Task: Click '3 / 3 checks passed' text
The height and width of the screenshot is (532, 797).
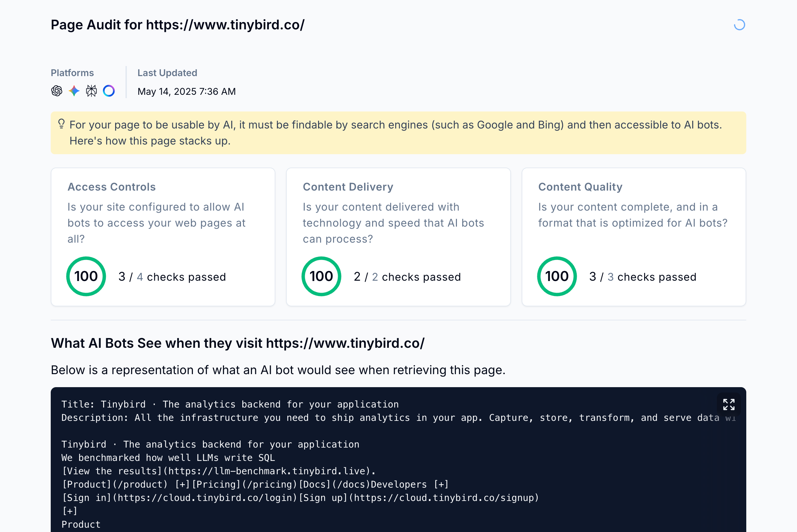Action: 642,277
